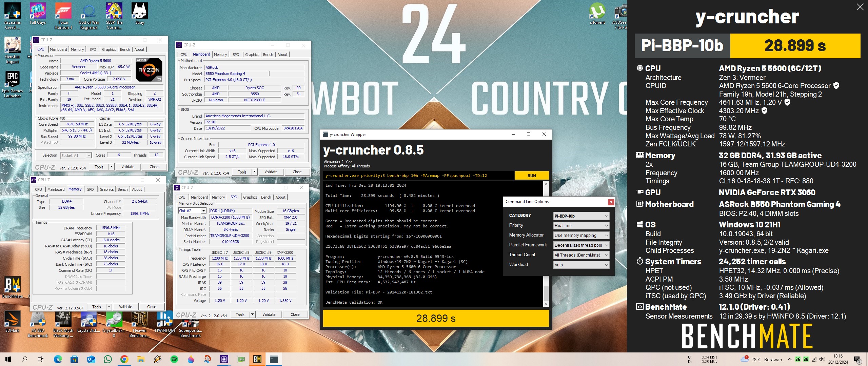Open SPD tab in CPU-Z Memory window

(x=91, y=189)
